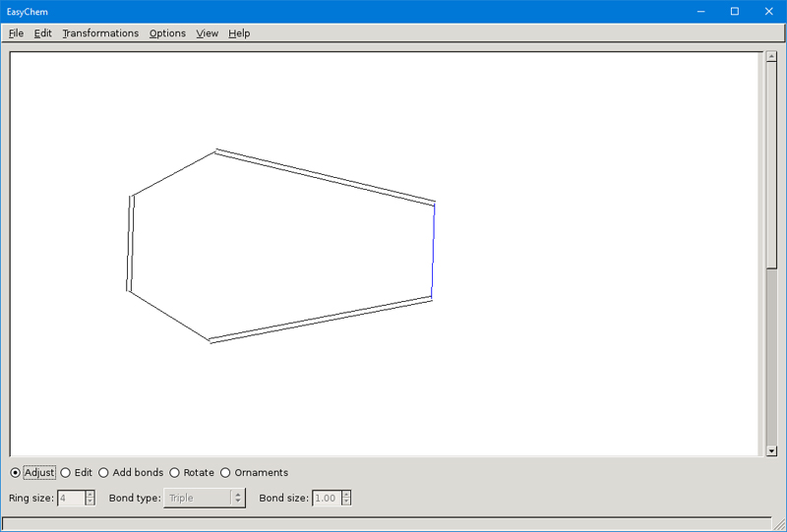The height and width of the screenshot is (532, 787).
Task: Close the EasyChem window
Action: pyautogui.click(x=768, y=12)
